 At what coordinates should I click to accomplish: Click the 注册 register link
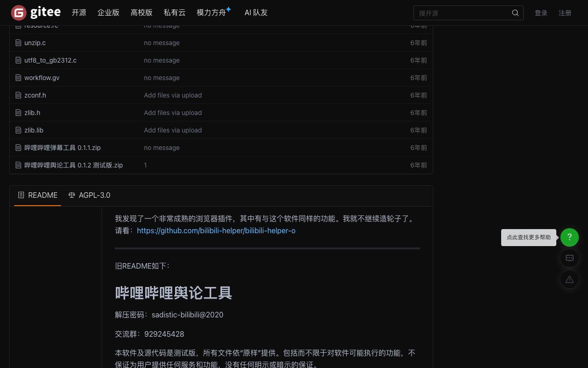pos(565,13)
